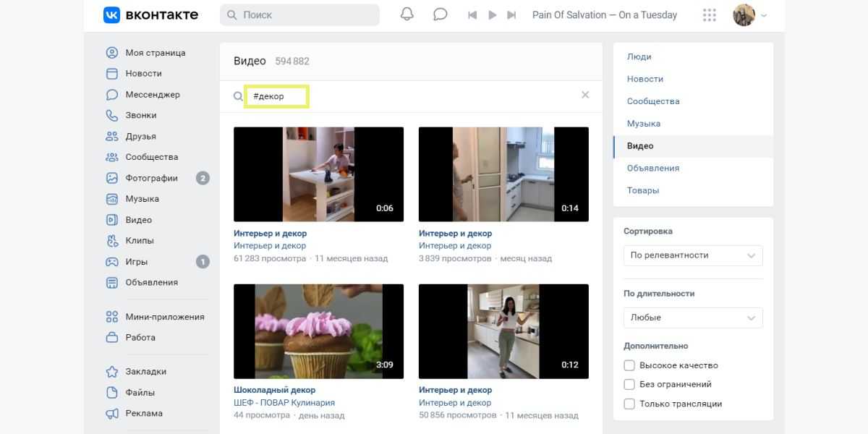The image size is (868, 434).
Task: Open the Шоколадный декор video title
Action: point(274,390)
